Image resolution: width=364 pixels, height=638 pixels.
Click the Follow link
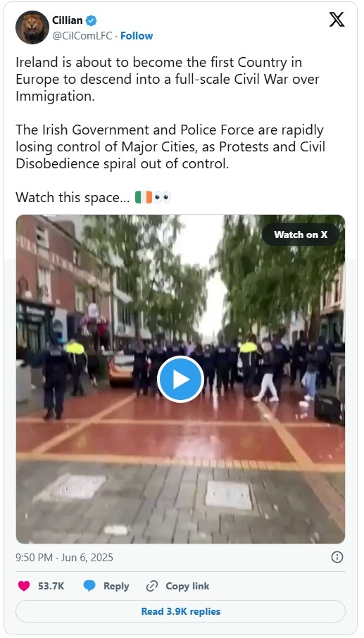click(137, 36)
